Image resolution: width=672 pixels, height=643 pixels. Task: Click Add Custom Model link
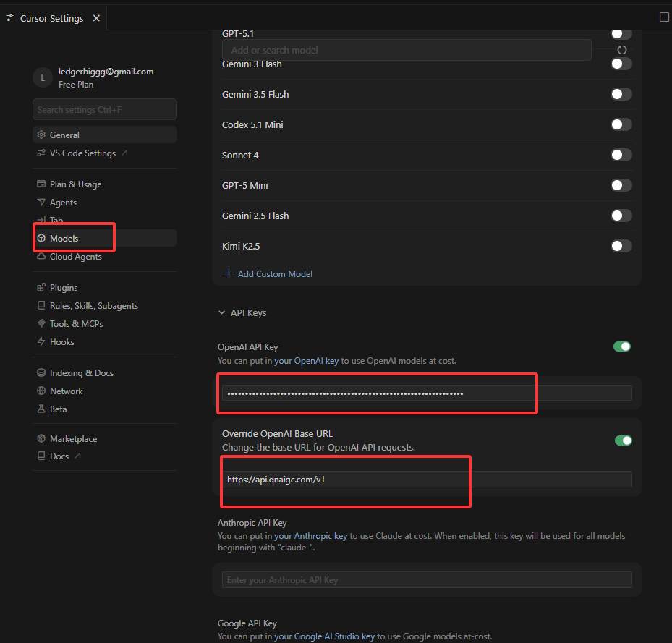tap(275, 273)
